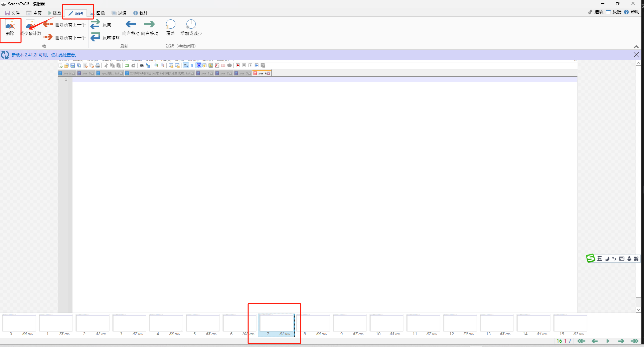
Task: Select frame 10 thumbnail in the timeline
Action: pyautogui.click(x=386, y=323)
